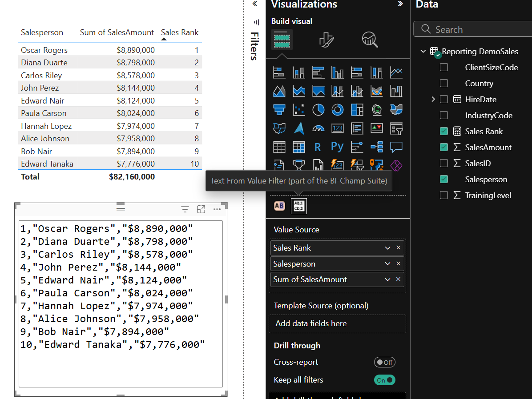Select the Scatter chart visual
The height and width of the screenshot is (399, 532).
point(298,110)
